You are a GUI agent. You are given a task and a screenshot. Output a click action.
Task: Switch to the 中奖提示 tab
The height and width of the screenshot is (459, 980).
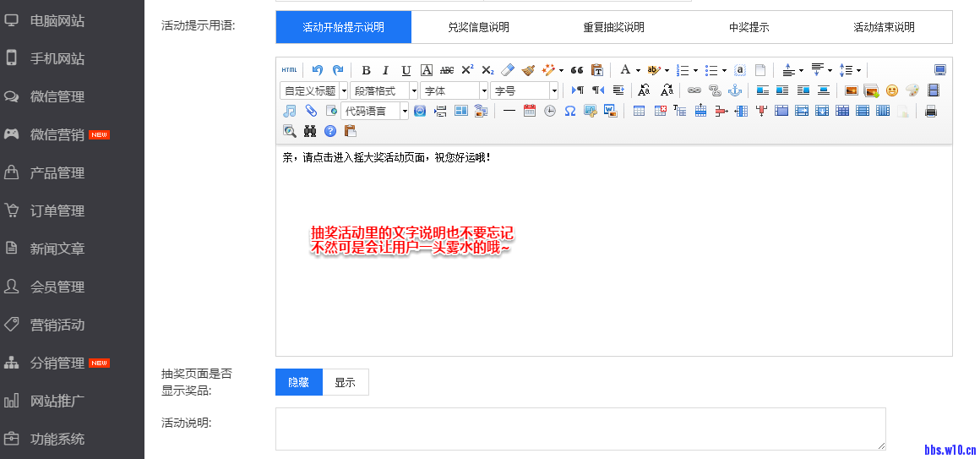coord(749,27)
